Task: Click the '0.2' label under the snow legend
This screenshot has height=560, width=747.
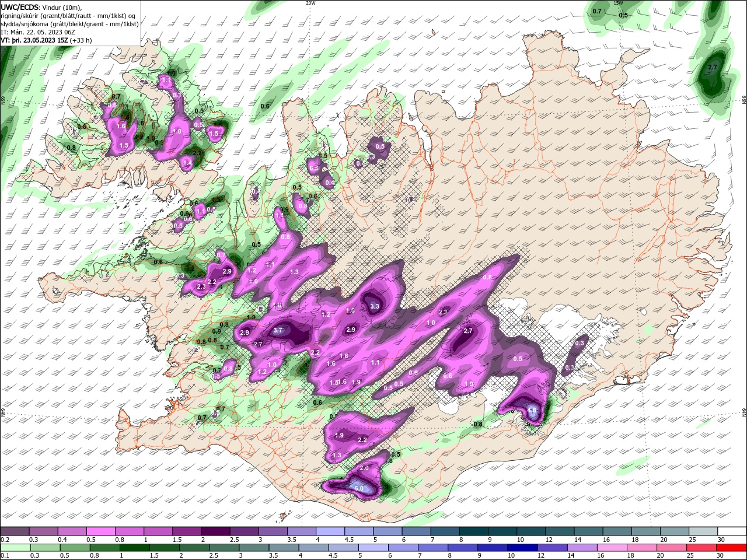Action: [5, 540]
